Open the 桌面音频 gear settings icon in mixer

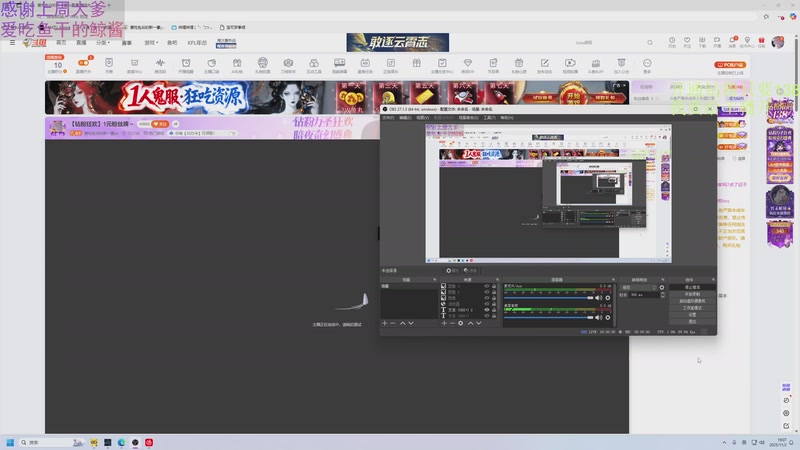coord(608,318)
